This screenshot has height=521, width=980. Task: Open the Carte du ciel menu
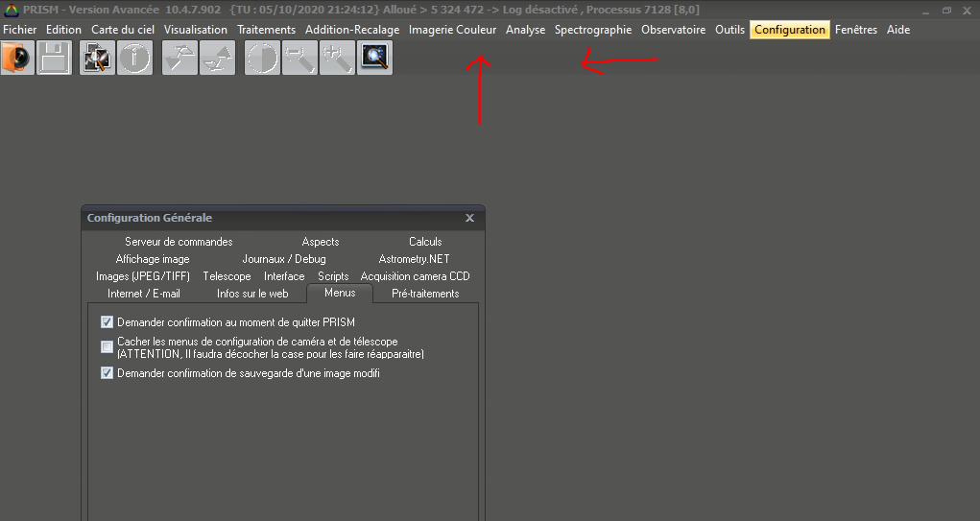(122, 30)
